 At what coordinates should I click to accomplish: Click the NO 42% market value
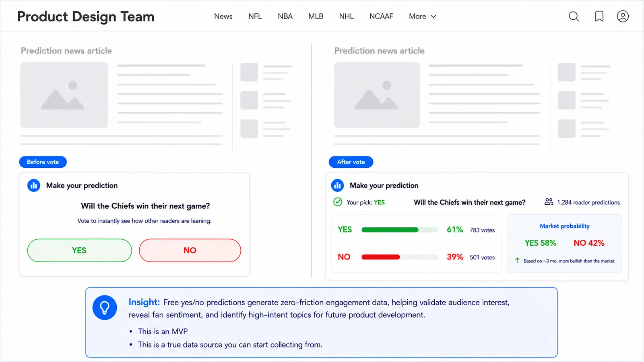click(589, 243)
